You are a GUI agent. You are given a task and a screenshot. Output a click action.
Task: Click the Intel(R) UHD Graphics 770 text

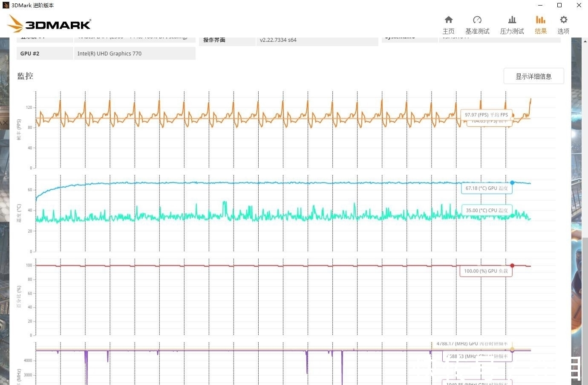click(110, 53)
